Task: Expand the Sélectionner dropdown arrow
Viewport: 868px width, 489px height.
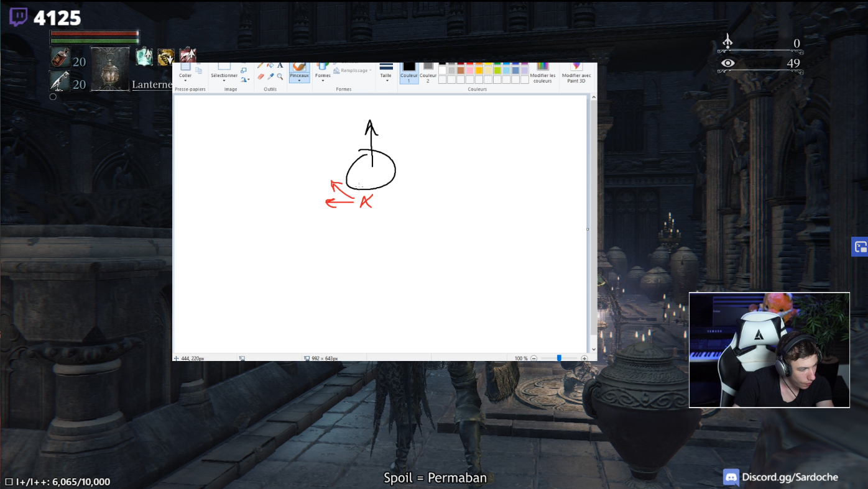Action: tap(224, 80)
